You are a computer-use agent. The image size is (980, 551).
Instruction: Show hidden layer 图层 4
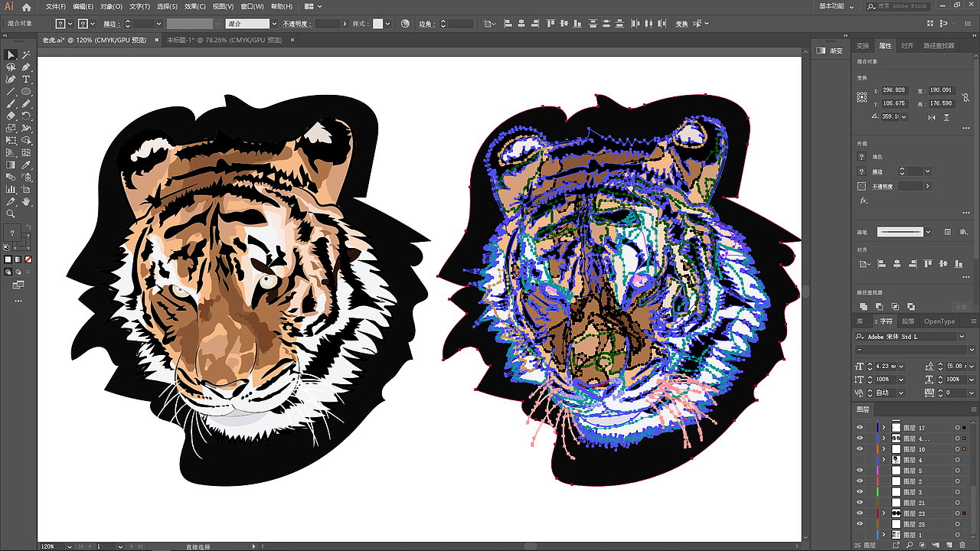tap(859, 460)
